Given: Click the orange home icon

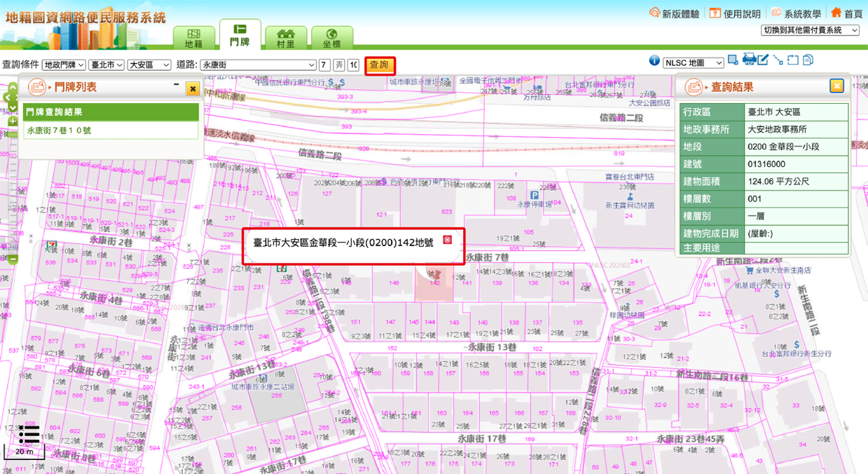Looking at the screenshot, I should pyautogui.click(x=836, y=13).
